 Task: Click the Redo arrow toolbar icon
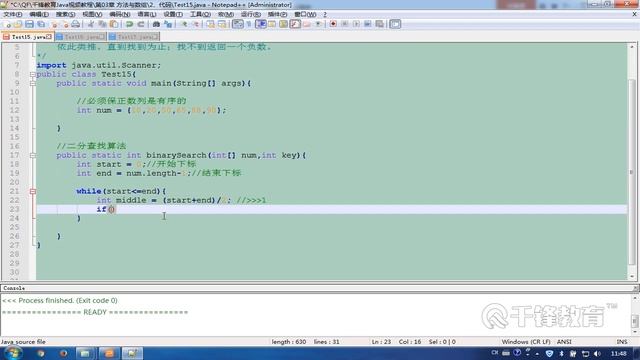tap(141, 24)
